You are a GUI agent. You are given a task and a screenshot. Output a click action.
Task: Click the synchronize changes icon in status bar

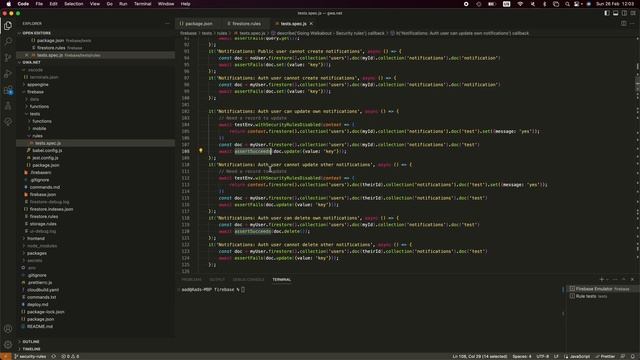pyautogui.click(x=53, y=356)
